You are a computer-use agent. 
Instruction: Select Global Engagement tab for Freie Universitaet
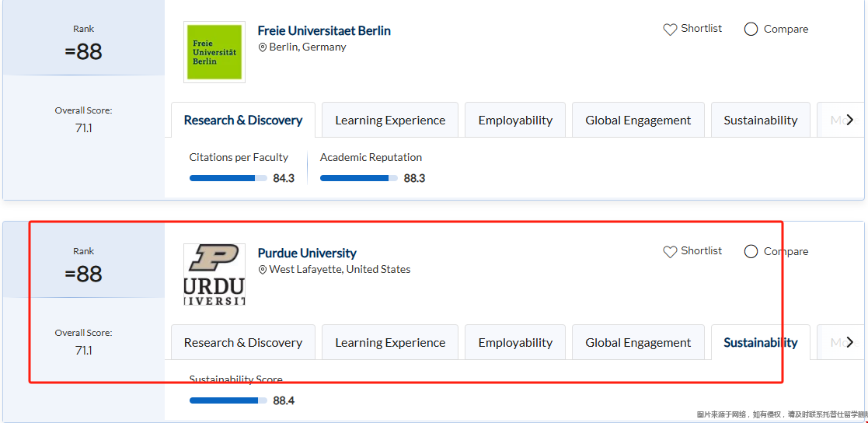638,121
